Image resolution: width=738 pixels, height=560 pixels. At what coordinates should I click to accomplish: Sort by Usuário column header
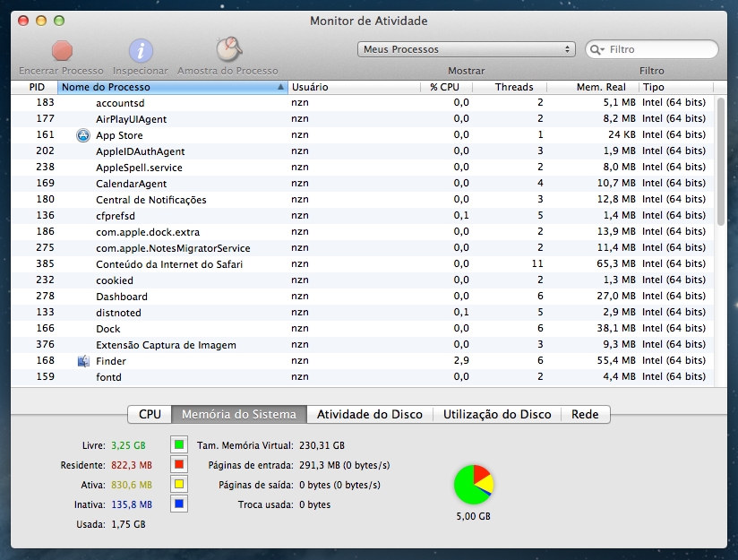point(354,87)
